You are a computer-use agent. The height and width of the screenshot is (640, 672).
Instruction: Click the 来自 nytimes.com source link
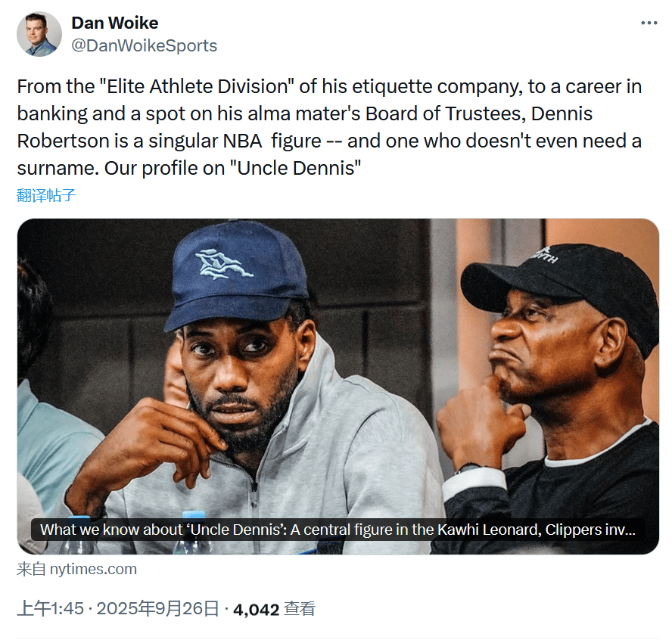[77, 569]
